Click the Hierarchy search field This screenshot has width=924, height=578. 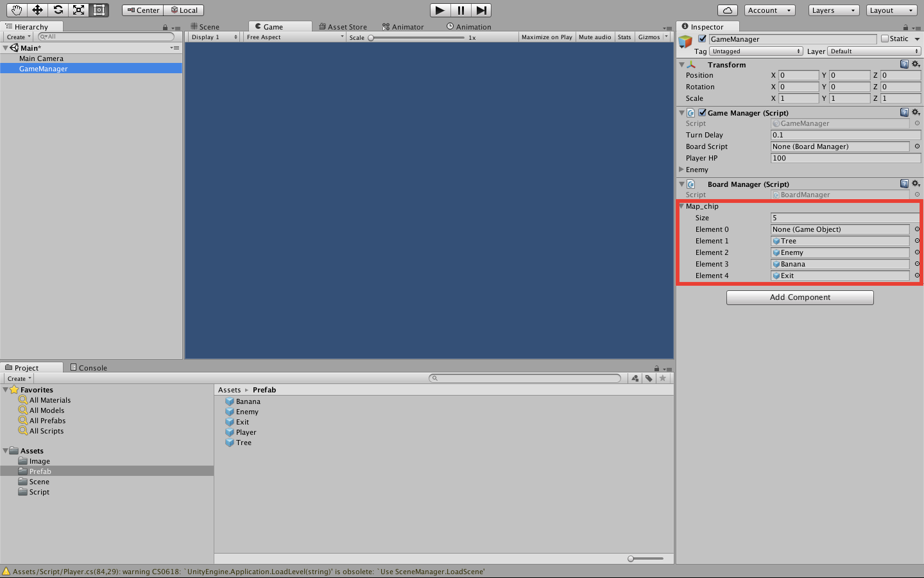106,37
